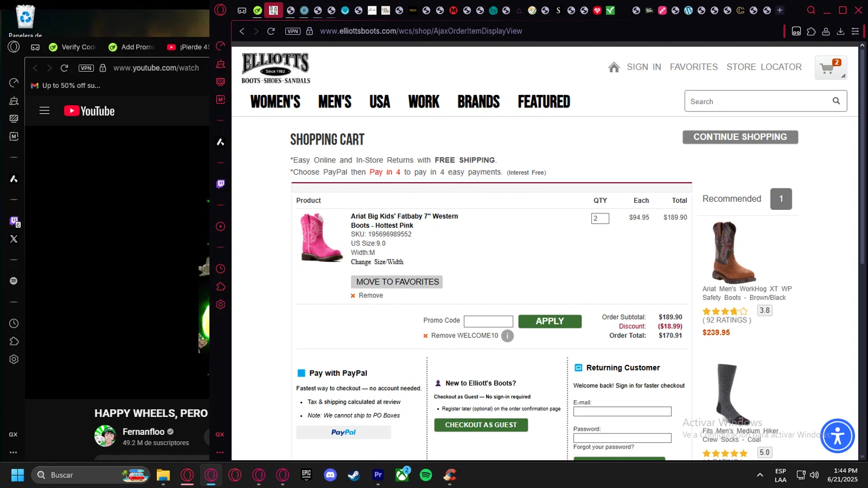This screenshot has height=488, width=868.
Task: Open three-dots menu in Elliott's window sidebar
Action: pyautogui.click(x=220, y=453)
